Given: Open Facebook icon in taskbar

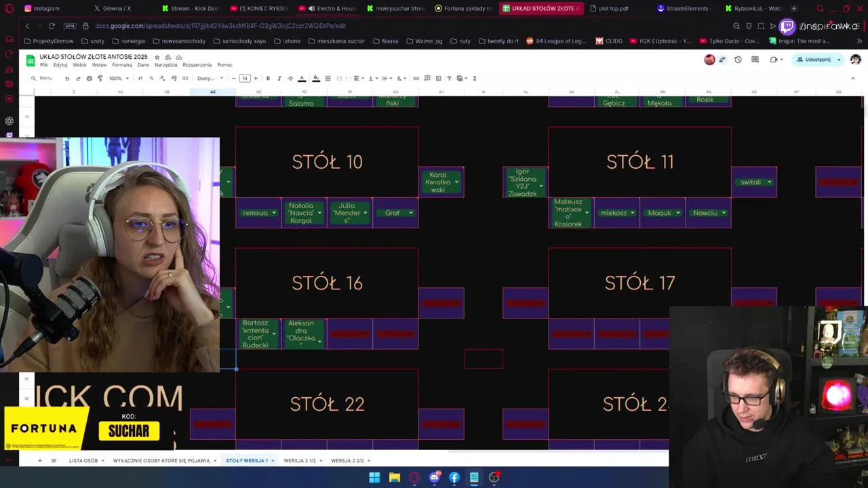Looking at the screenshot, I should coord(454,477).
